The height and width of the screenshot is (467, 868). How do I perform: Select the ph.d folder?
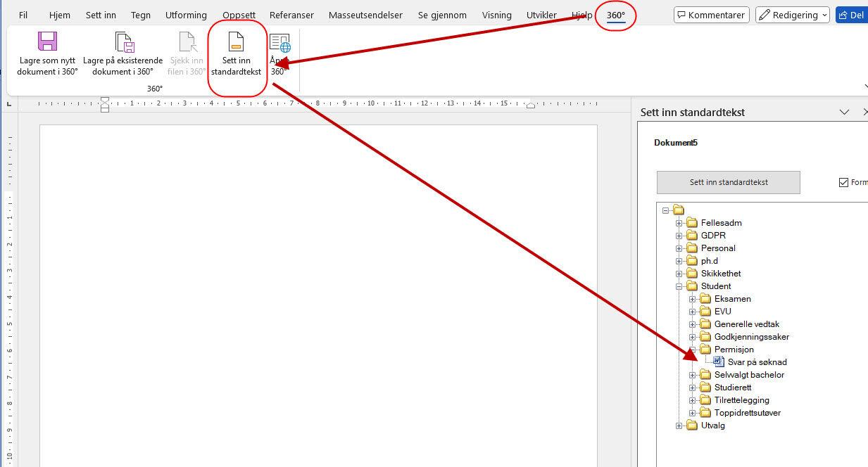click(x=703, y=261)
